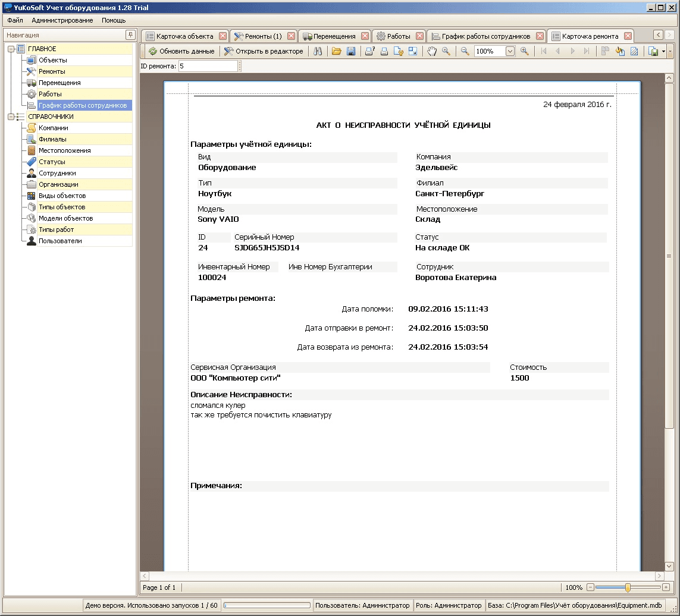This screenshot has width=680, height=616.
Task: Click the binoculars search icon in the toolbar
Action: pos(318,51)
